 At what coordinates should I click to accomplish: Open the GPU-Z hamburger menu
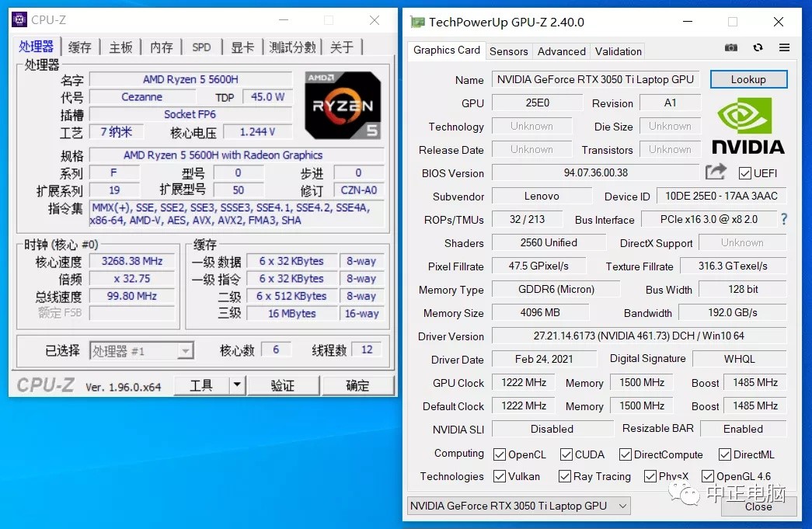point(784,47)
